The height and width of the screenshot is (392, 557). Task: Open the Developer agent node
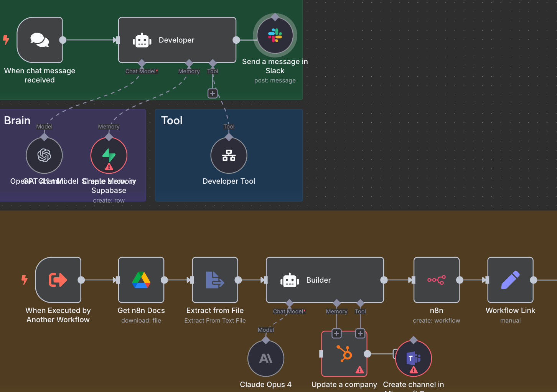[177, 40]
